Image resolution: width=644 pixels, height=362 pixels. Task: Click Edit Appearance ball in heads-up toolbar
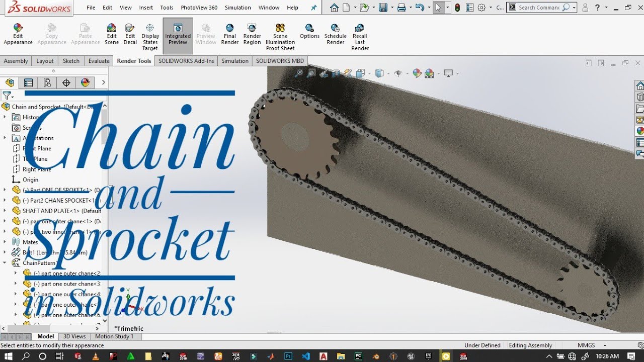(417, 73)
